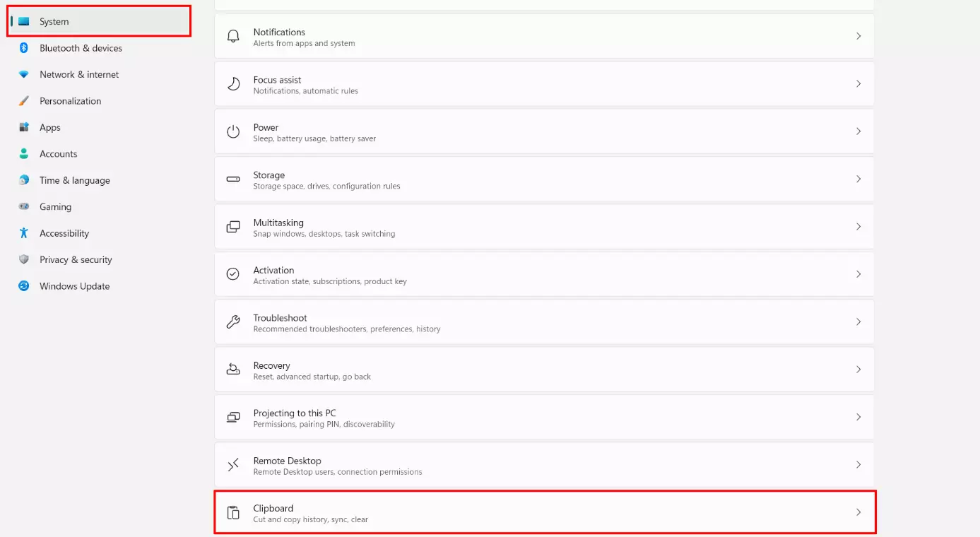Open the Power label in System list
Image resolution: width=980 pixels, height=537 pixels.
[x=266, y=128]
